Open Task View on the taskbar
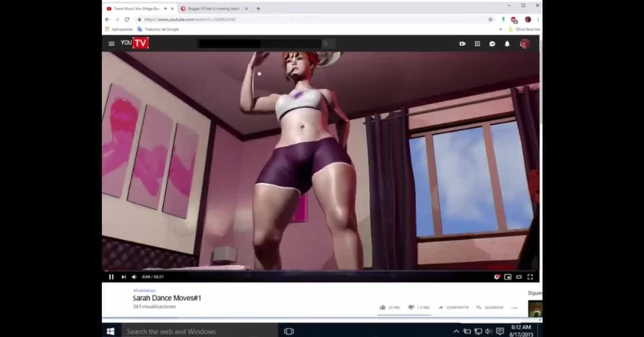Screen dimensions: 644x337 289,331
